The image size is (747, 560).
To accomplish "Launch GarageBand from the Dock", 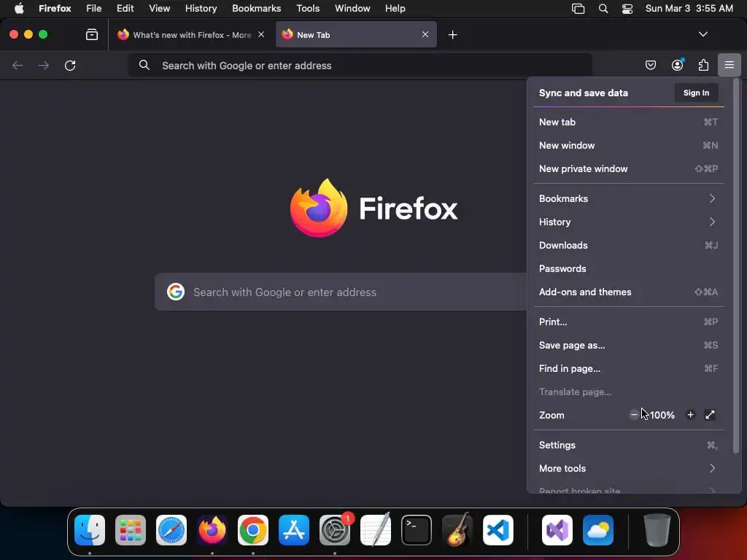I will point(457,530).
